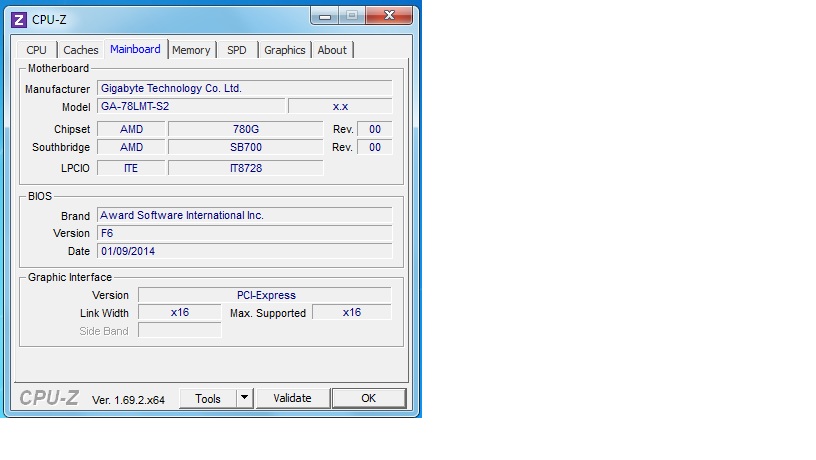Click BIOS brand Award Software International Inc.
The height and width of the screenshot is (460, 816).
click(x=245, y=215)
